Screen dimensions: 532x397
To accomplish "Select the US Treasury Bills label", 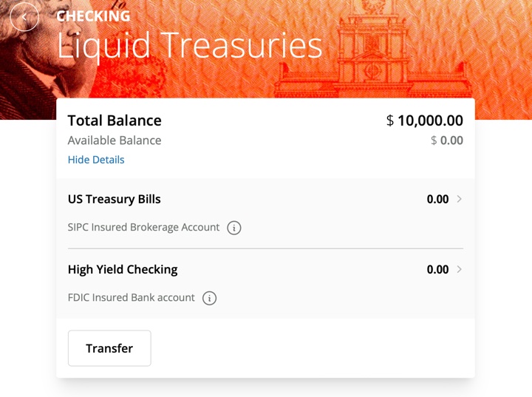I will 115,199.
